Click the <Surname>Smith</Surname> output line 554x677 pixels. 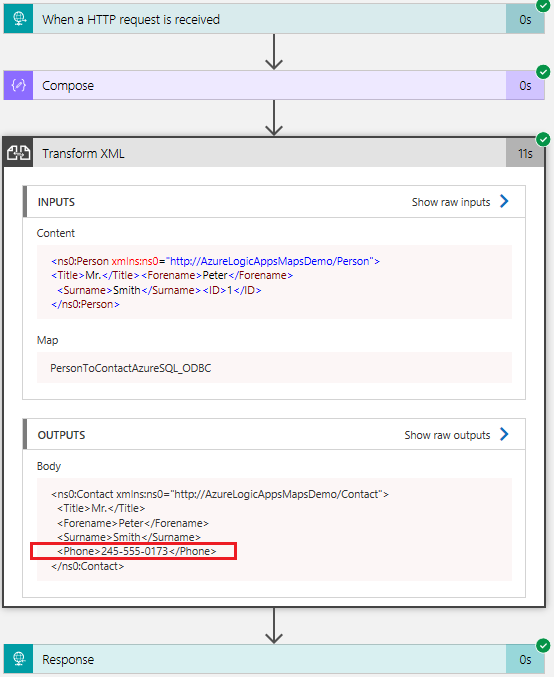tap(129, 537)
